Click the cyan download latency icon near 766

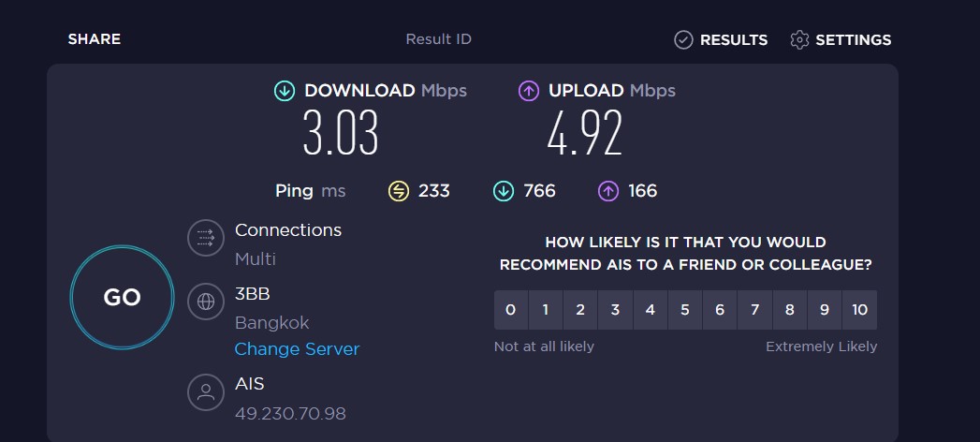pyautogui.click(x=504, y=191)
